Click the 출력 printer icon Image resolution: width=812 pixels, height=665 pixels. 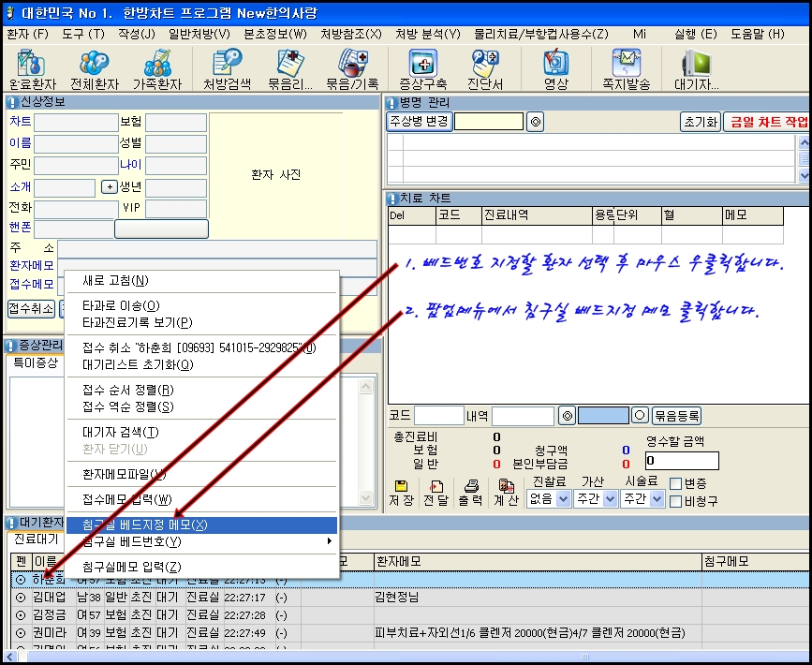[471, 493]
